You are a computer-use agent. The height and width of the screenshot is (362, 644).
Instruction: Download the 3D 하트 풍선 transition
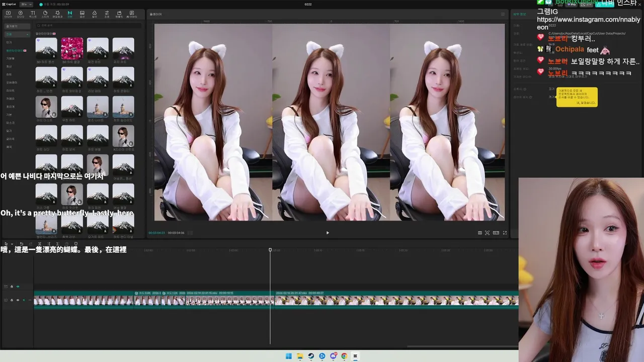[x=54, y=57]
